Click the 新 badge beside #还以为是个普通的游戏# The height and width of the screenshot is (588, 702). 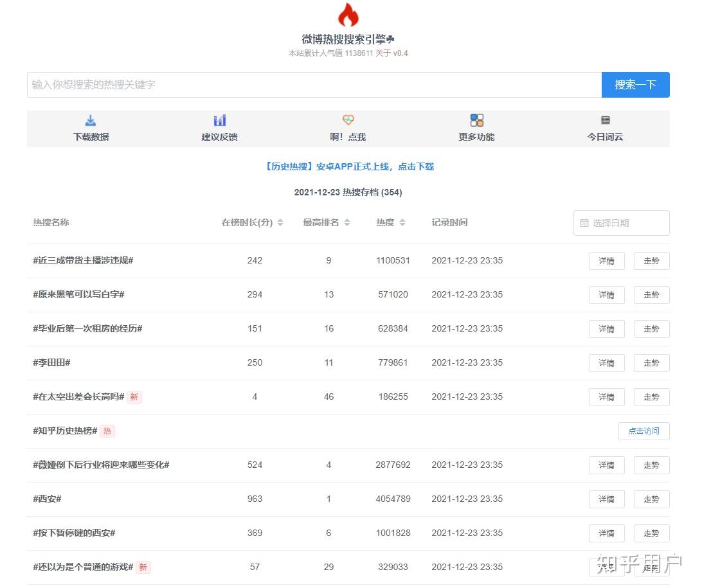[x=143, y=567]
